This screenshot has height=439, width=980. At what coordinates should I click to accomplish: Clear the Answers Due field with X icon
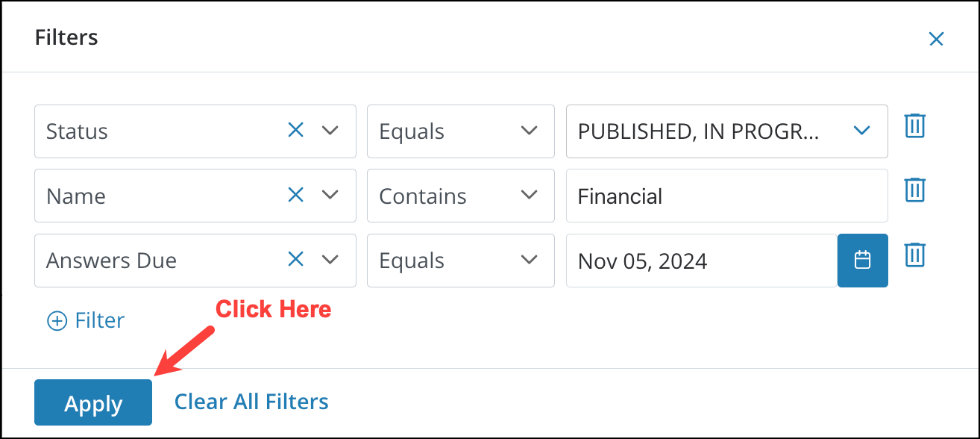(295, 260)
